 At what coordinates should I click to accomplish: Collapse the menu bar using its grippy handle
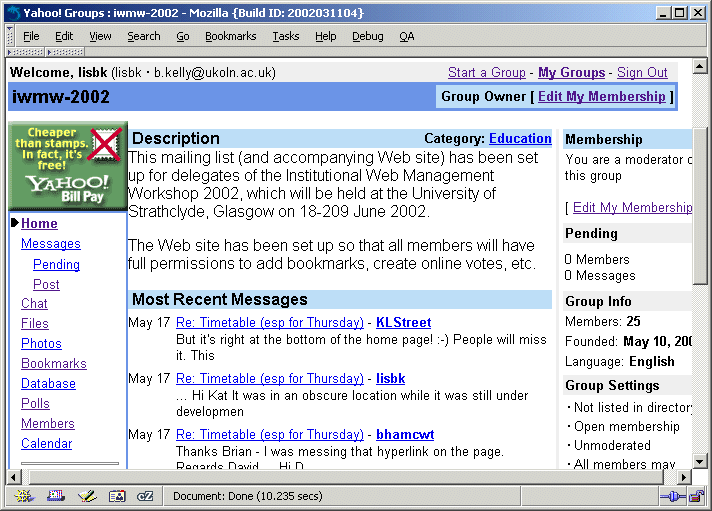tap(10, 35)
